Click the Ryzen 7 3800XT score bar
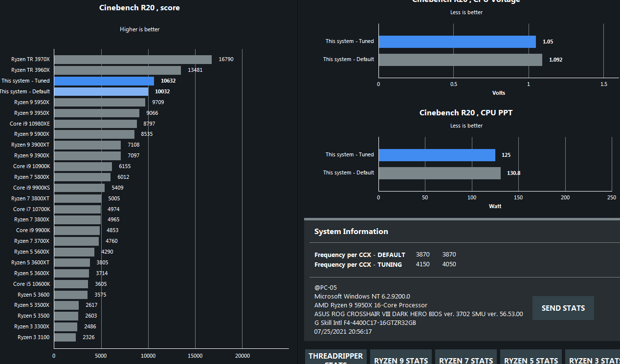The height and width of the screenshot is (364, 620). 77,198
